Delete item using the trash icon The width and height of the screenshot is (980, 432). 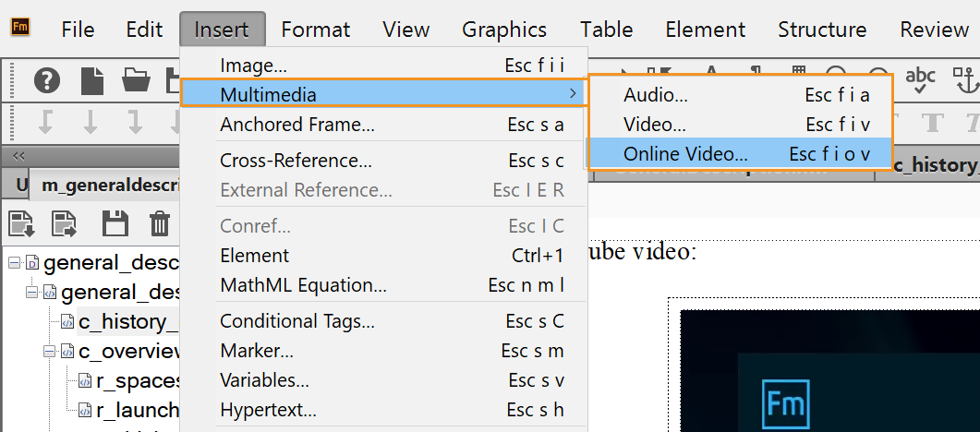click(160, 223)
